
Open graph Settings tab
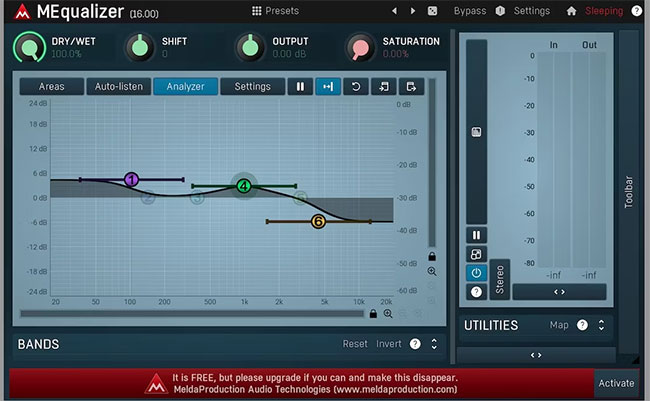tap(252, 86)
